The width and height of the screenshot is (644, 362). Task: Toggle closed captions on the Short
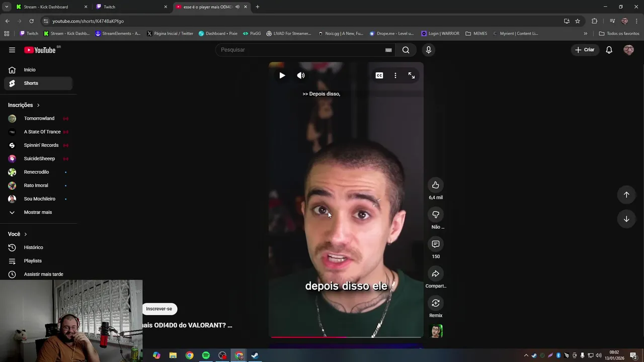[379, 75]
